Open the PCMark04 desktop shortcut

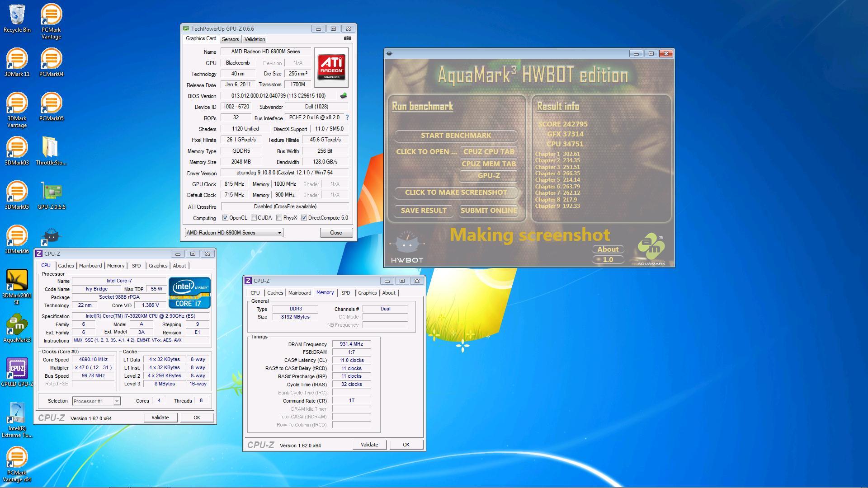click(x=51, y=62)
